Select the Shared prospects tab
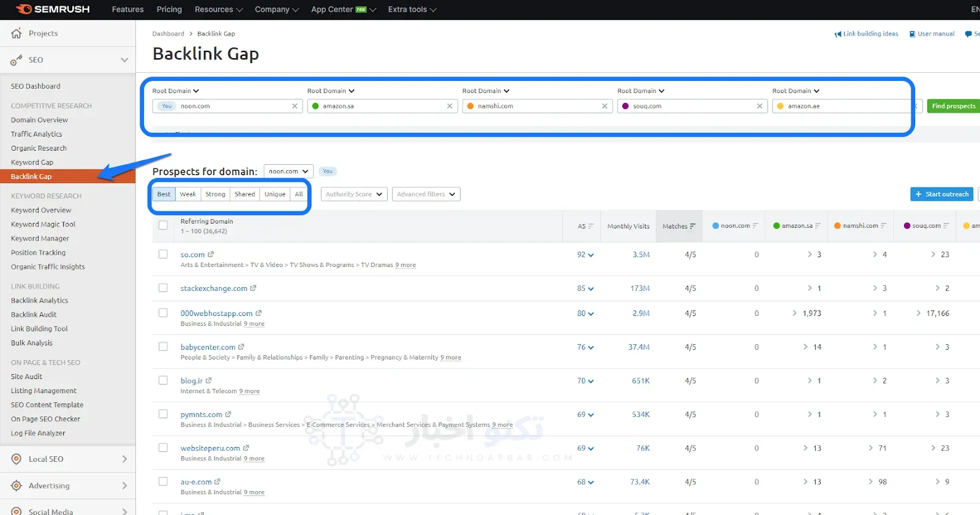 [x=245, y=194]
